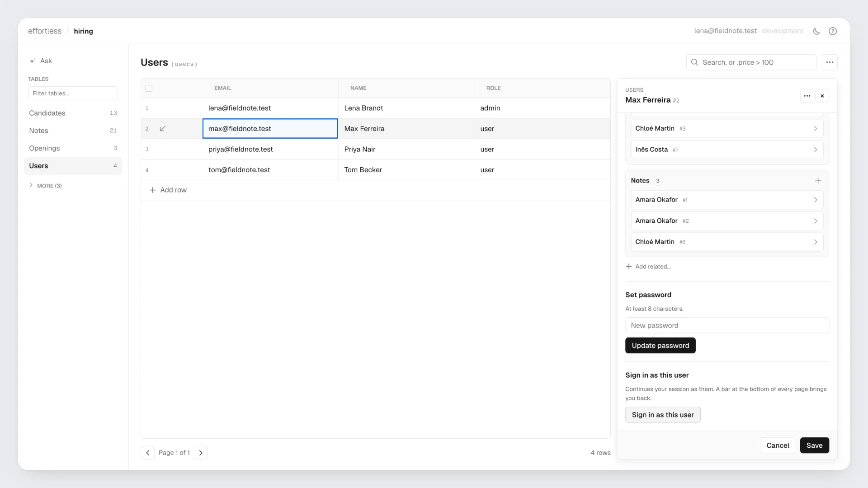Save the user record
Viewport: 868px width, 488px height.
(x=814, y=446)
